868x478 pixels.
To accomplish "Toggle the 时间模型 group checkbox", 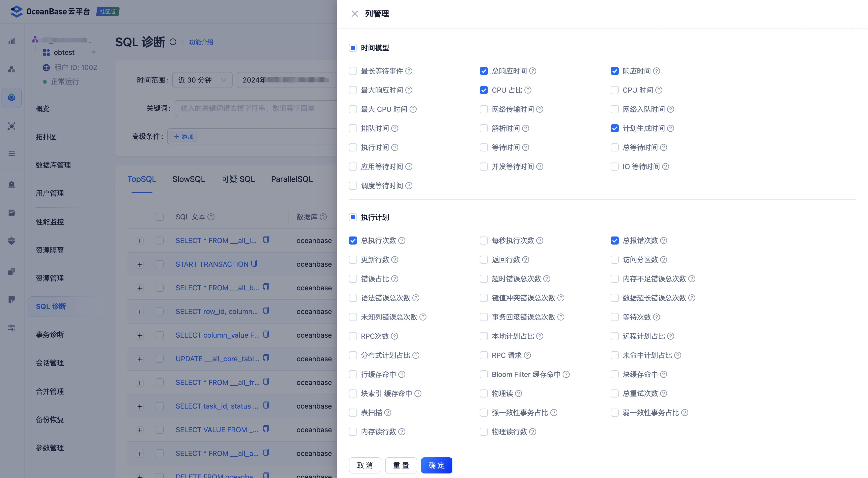I will tap(353, 48).
